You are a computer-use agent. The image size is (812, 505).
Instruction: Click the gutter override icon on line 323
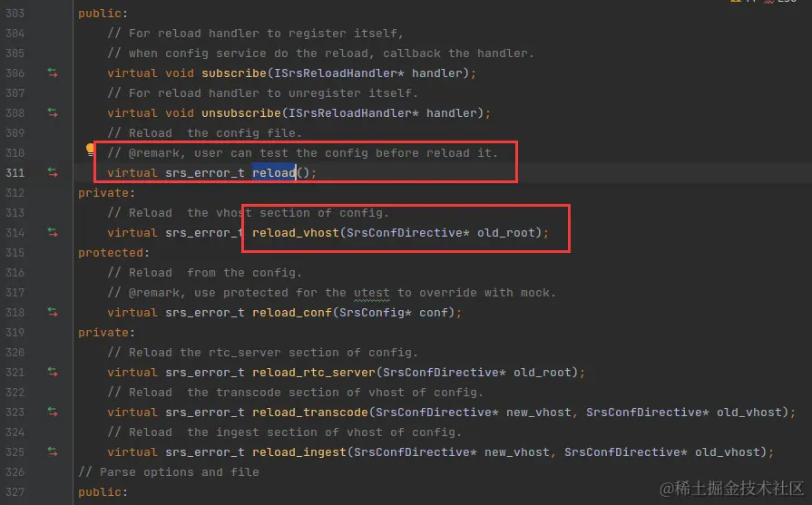click(53, 412)
